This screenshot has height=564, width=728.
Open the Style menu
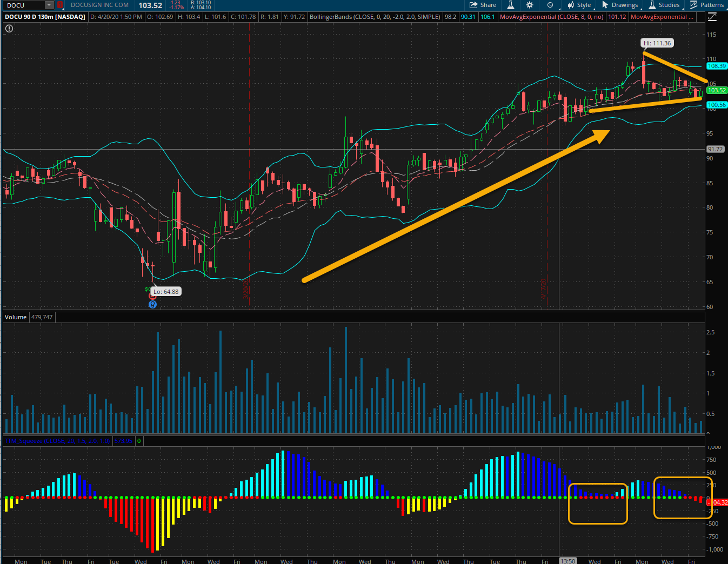(x=579, y=5)
